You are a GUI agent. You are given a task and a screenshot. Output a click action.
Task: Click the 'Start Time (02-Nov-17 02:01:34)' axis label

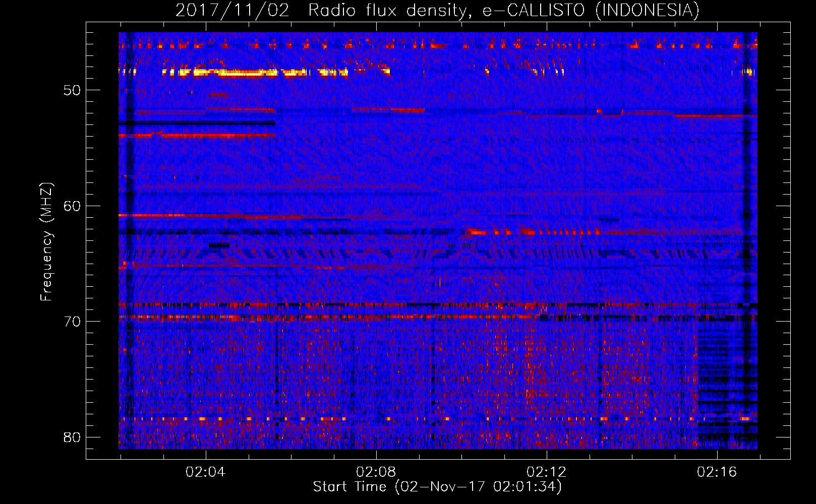pyautogui.click(x=437, y=487)
